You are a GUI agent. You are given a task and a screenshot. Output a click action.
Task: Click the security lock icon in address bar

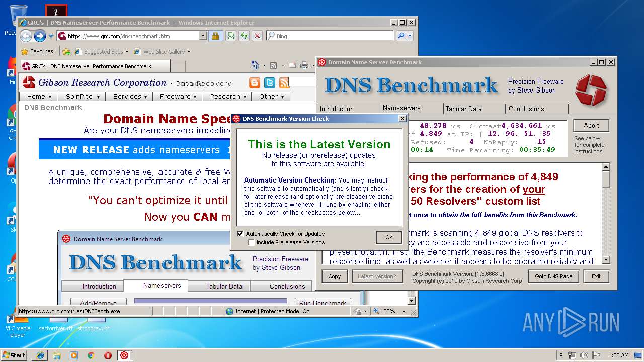tap(215, 36)
